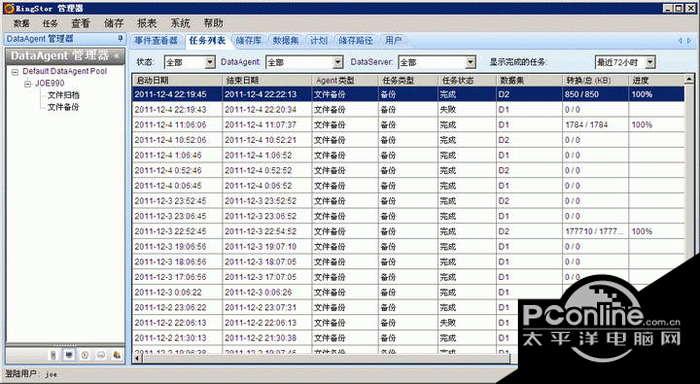Viewport: 700px width, 384px height.
Task: Switch to the 数据集 tab
Action: tap(286, 41)
